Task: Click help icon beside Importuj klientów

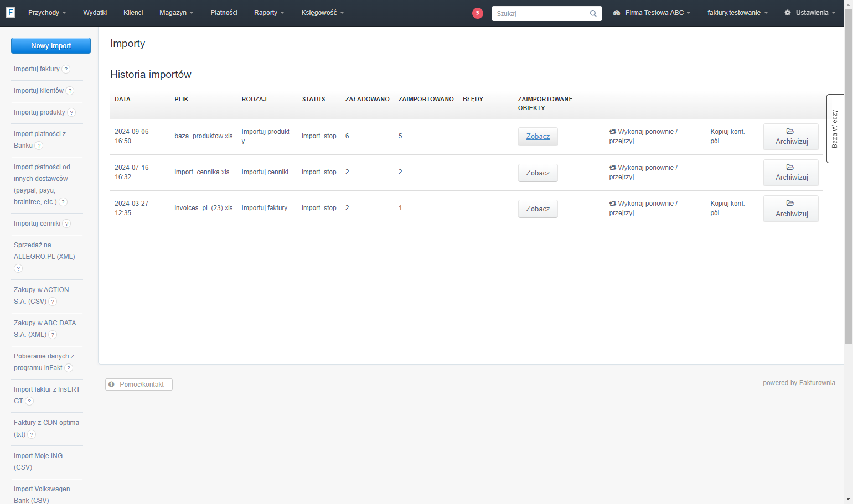Action: pyautogui.click(x=70, y=91)
